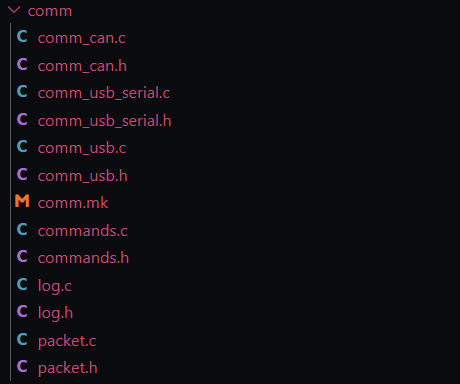Open comm_usb.c source file
The image size is (460, 384).
(82, 148)
